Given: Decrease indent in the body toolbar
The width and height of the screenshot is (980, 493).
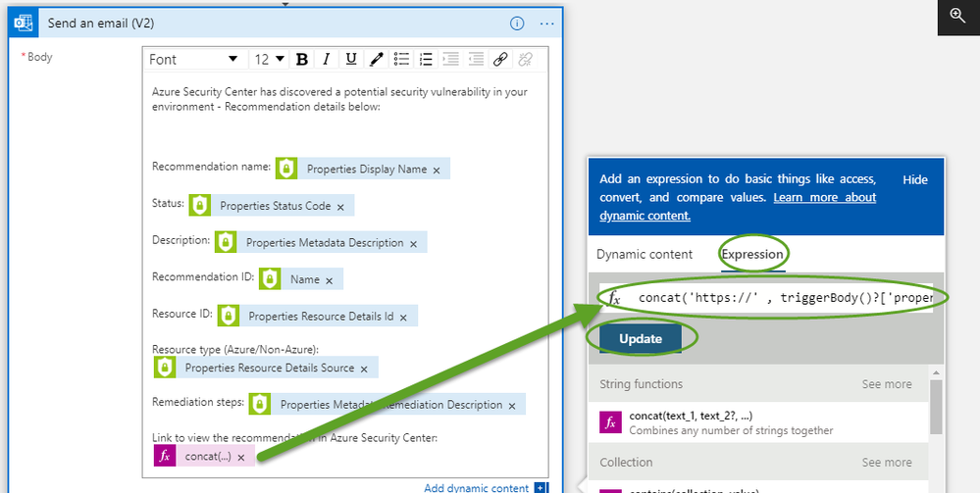Looking at the screenshot, I should (476, 60).
